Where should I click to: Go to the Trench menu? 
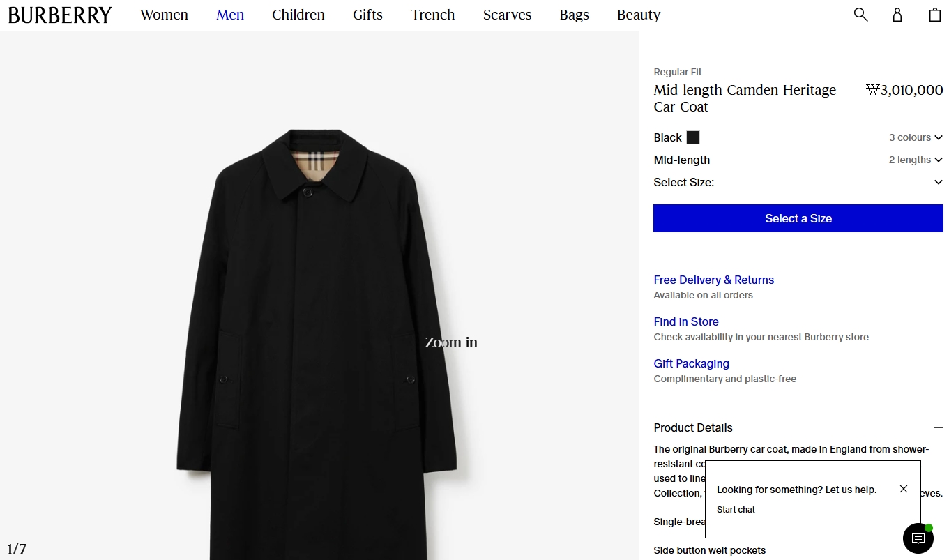point(433,15)
